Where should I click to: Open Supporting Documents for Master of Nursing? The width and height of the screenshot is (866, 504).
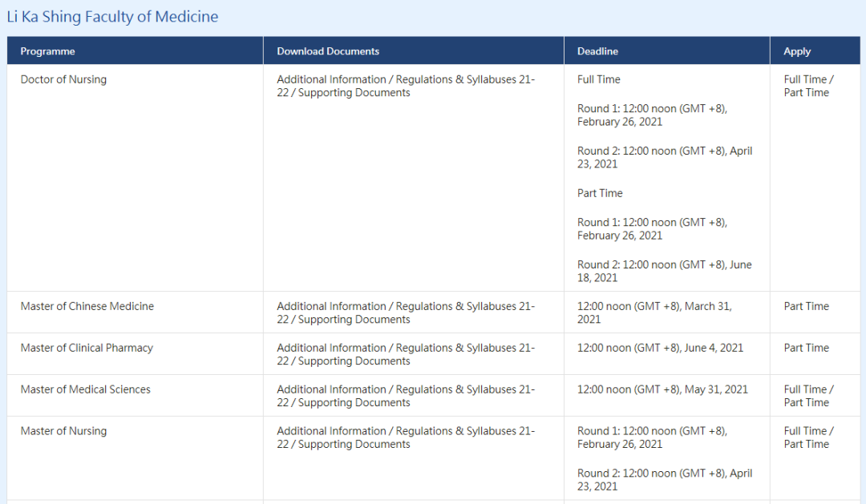pos(354,445)
